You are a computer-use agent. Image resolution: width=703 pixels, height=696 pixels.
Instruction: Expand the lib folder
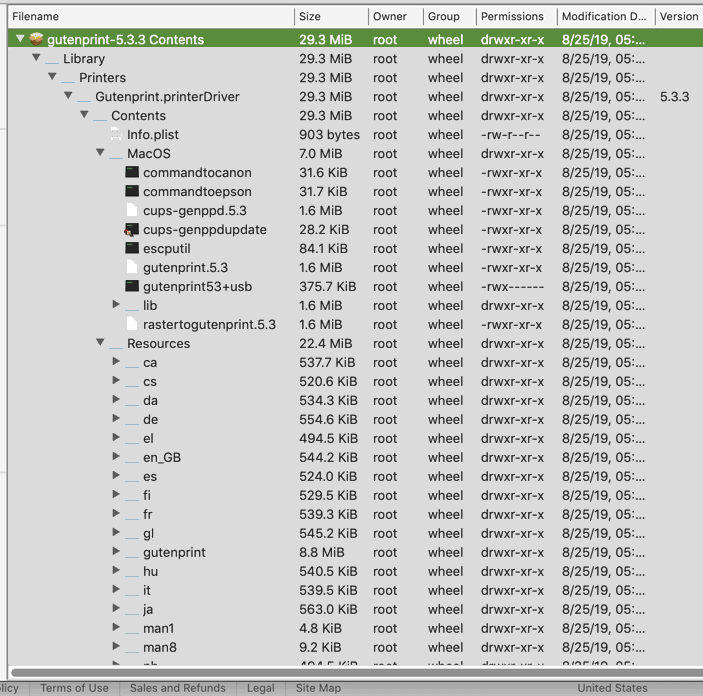pos(116,304)
